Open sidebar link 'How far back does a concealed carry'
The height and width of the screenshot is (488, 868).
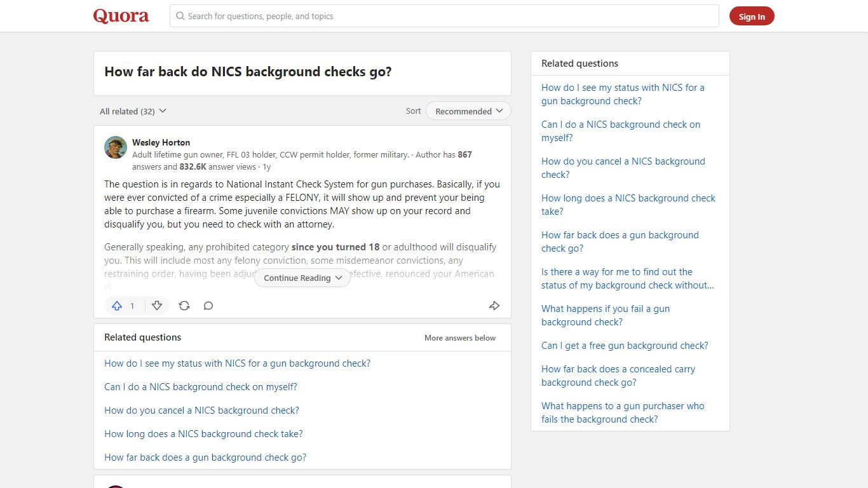(618, 376)
